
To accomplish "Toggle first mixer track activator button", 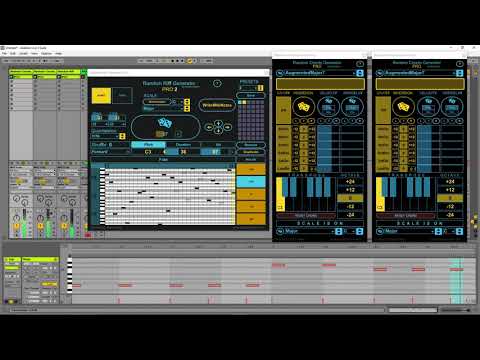I will 16,226.
